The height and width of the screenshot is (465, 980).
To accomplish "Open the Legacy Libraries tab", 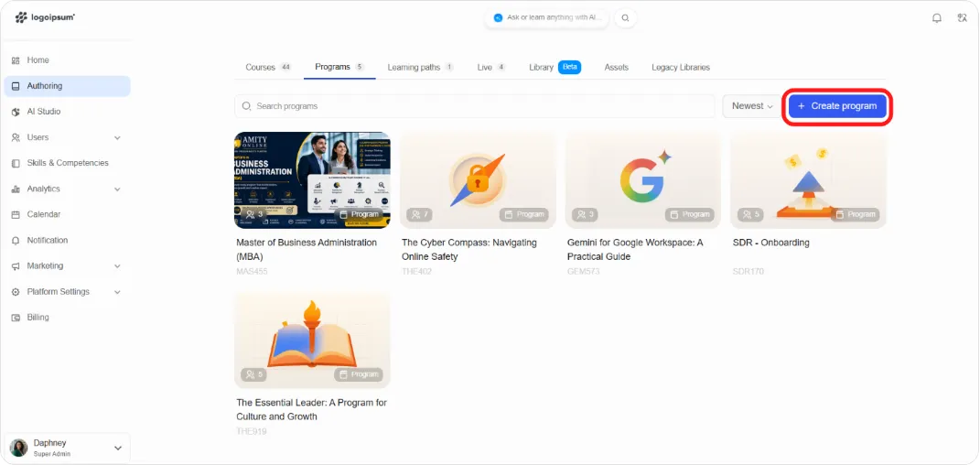I will click(x=681, y=67).
